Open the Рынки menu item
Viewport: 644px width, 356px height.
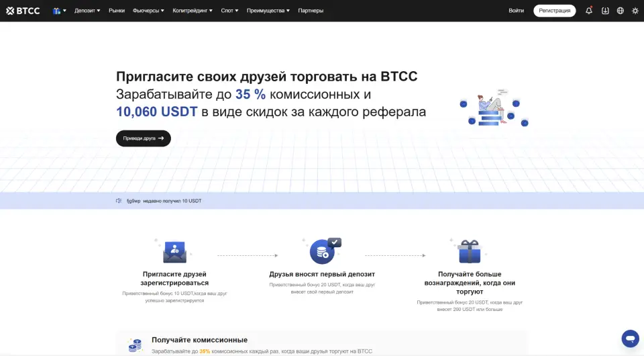coord(117,11)
